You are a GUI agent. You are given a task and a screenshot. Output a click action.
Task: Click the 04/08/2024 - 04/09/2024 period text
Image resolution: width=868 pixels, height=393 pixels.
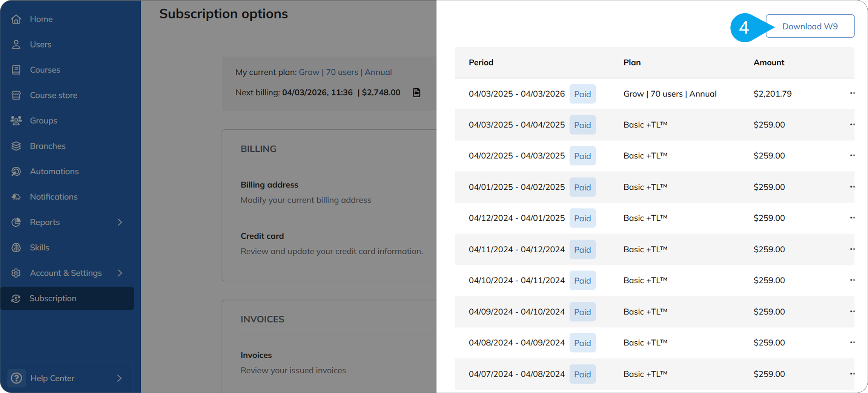point(517,342)
